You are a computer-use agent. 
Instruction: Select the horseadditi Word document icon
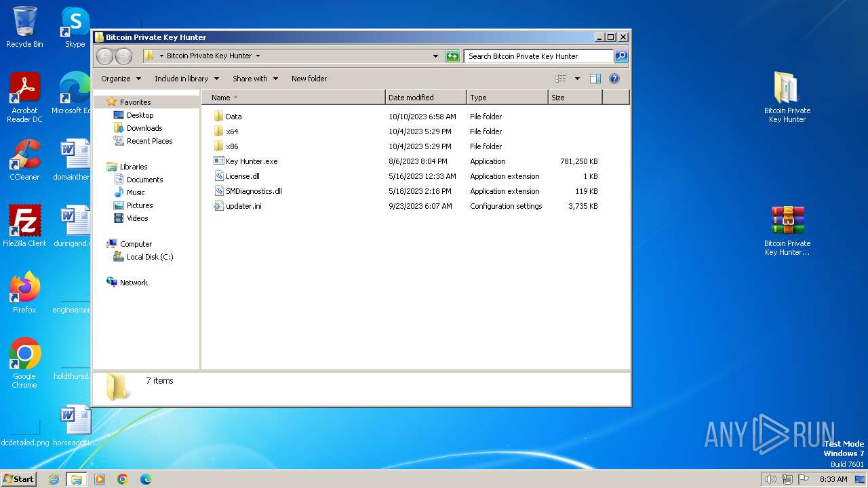pyautogui.click(x=75, y=425)
